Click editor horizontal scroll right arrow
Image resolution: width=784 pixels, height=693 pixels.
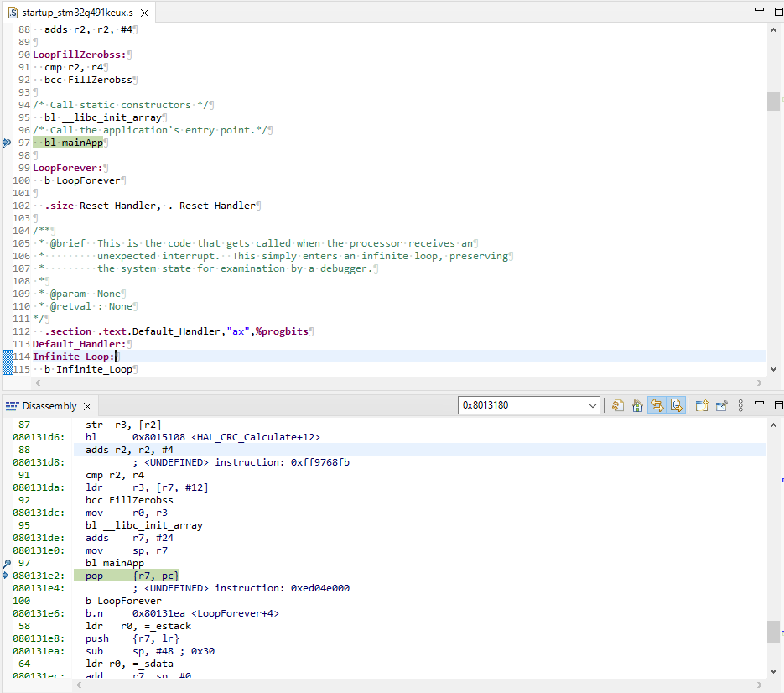click(760, 383)
